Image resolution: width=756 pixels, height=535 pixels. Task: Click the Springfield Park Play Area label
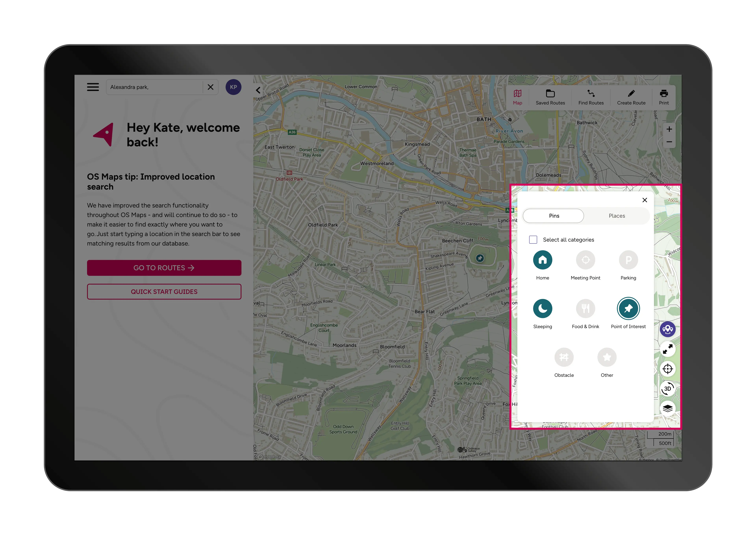(468, 381)
